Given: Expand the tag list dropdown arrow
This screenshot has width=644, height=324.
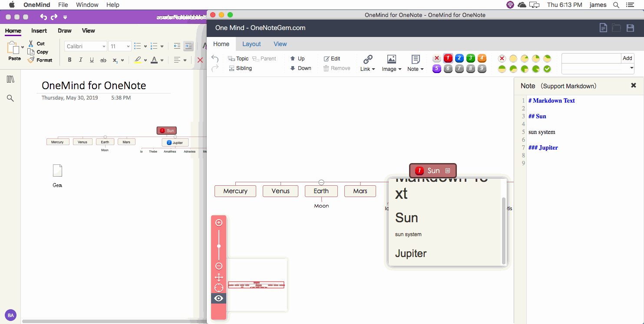Looking at the screenshot, I should pyautogui.click(x=631, y=68).
